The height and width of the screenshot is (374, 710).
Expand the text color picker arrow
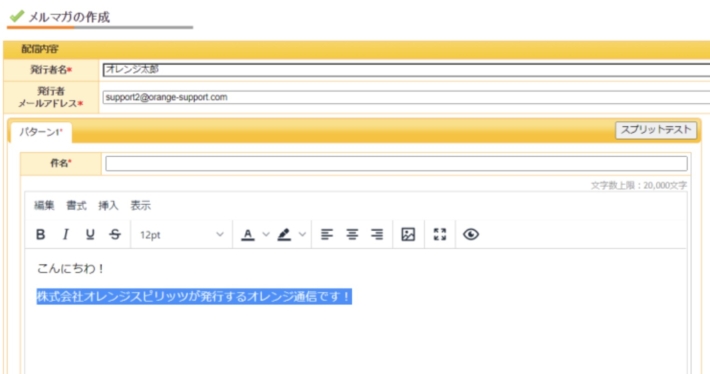click(x=266, y=234)
